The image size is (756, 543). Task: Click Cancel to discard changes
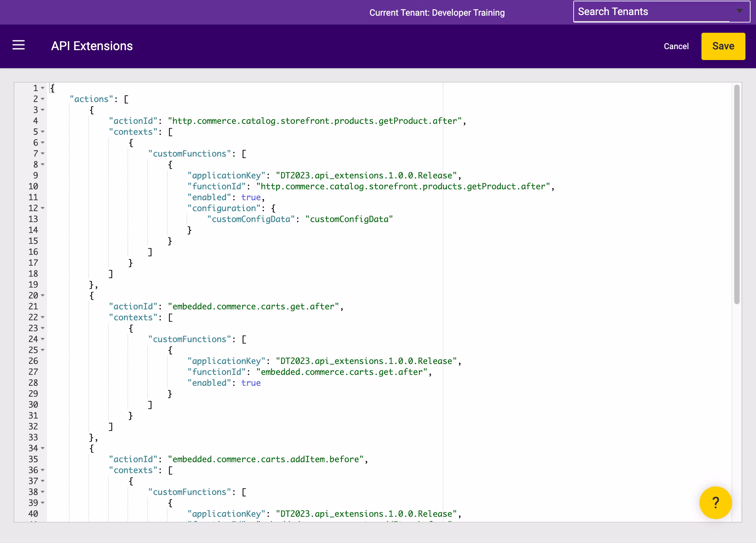pyautogui.click(x=676, y=46)
